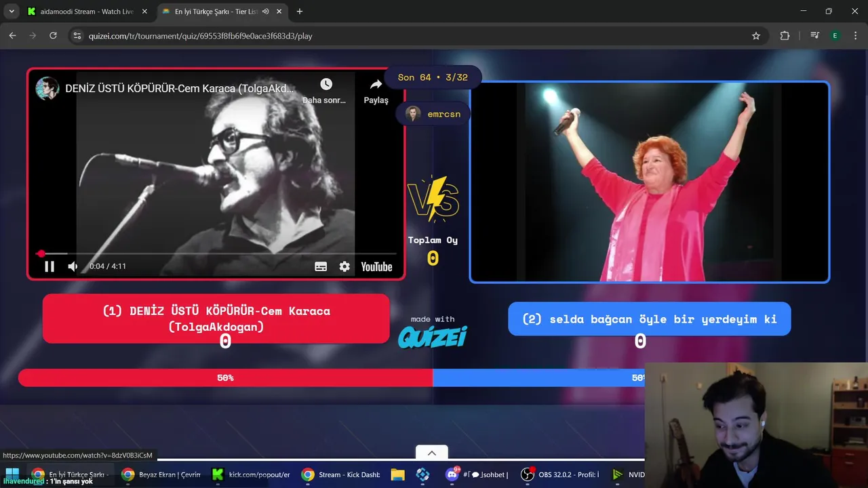Bookmark this page with the star
Screen dimensions: 868x488
[x=756, y=36]
